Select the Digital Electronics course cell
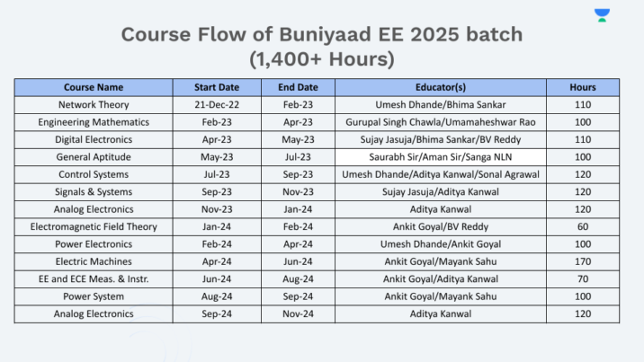Screen dimensions: 644x362 (94, 139)
